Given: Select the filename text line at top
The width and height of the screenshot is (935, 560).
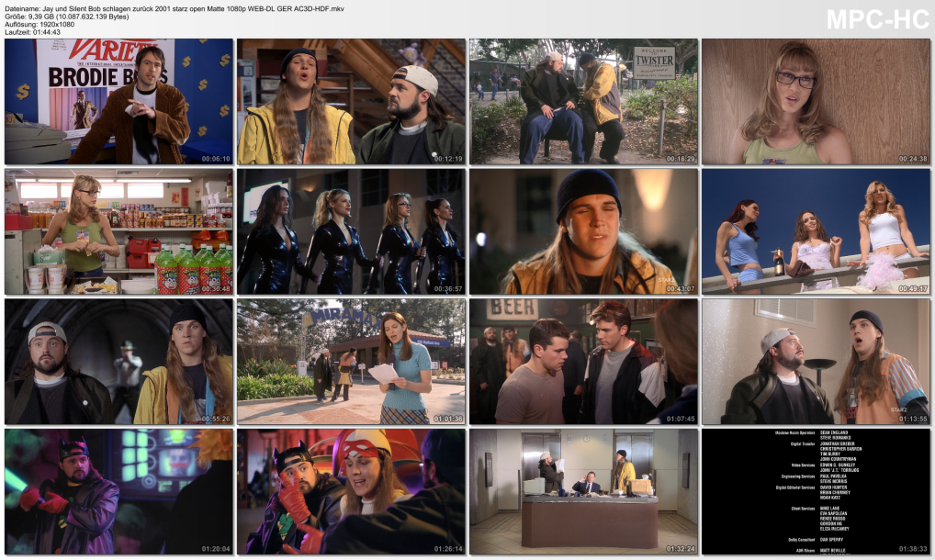Looking at the screenshot, I should (x=186, y=7).
